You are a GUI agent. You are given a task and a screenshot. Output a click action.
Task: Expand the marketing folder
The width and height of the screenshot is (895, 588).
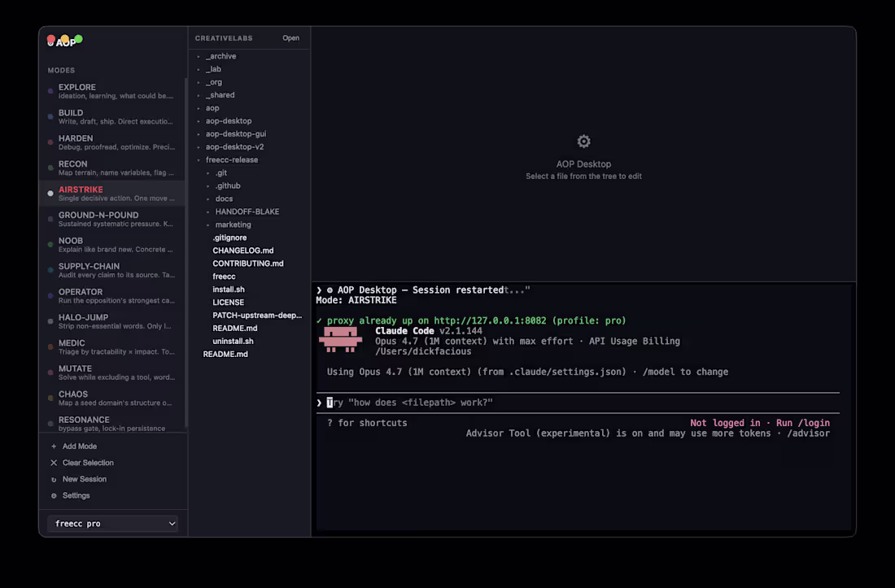[x=250, y=224]
